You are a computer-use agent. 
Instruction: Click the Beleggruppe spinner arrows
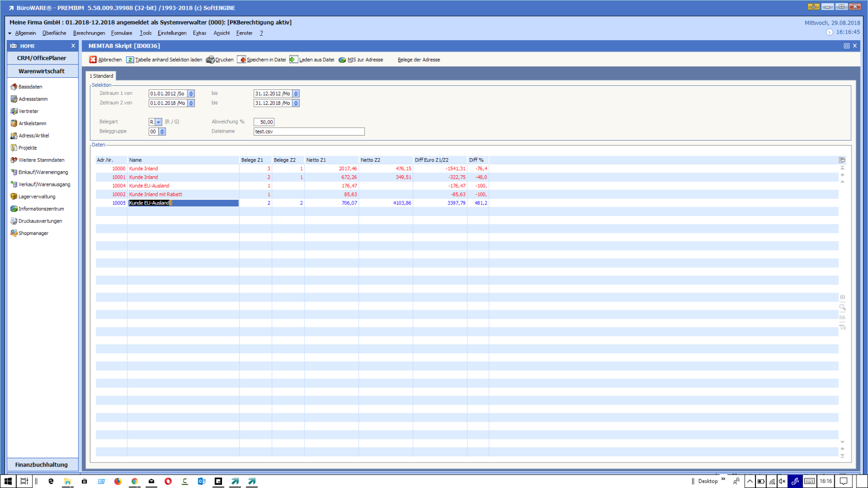(x=162, y=132)
